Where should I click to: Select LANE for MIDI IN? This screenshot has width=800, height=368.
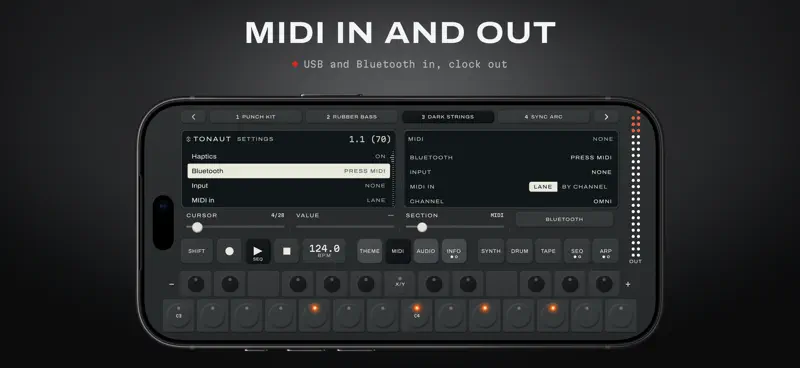click(543, 187)
